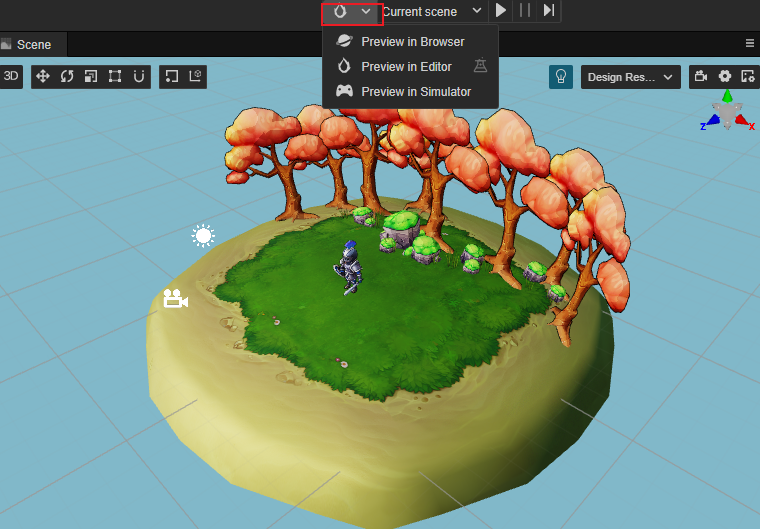Play the current scene preview
The image size is (760, 529).
[x=501, y=10]
